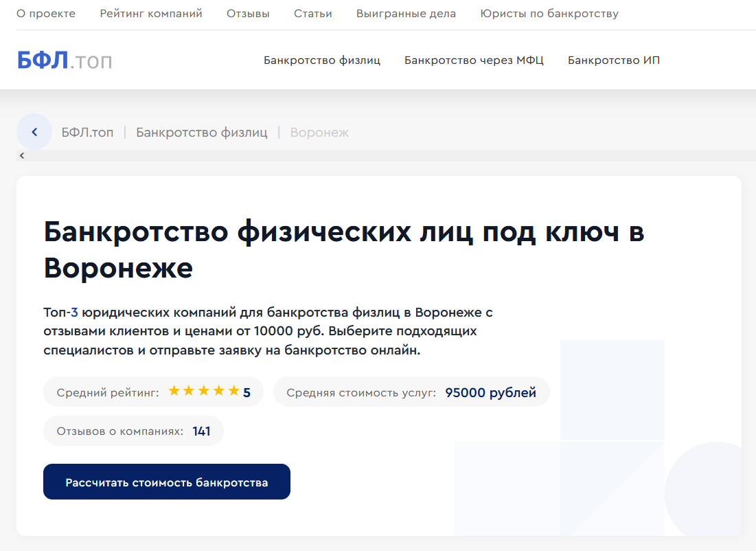The height and width of the screenshot is (551, 756).
Task: Click the Отзывов о компаниях label
Action: coord(120,431)
